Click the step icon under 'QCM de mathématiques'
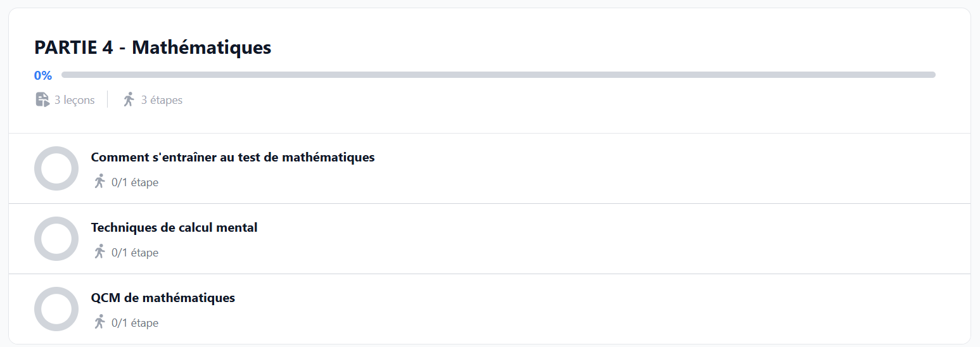This screenshot has width=980, height=347. click(99, 322)
